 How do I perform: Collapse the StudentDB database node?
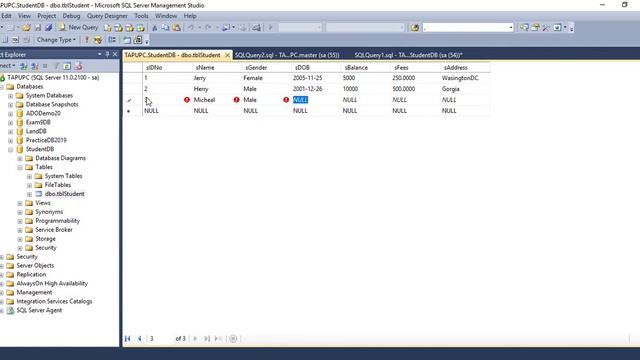click(x=10, y=149)
